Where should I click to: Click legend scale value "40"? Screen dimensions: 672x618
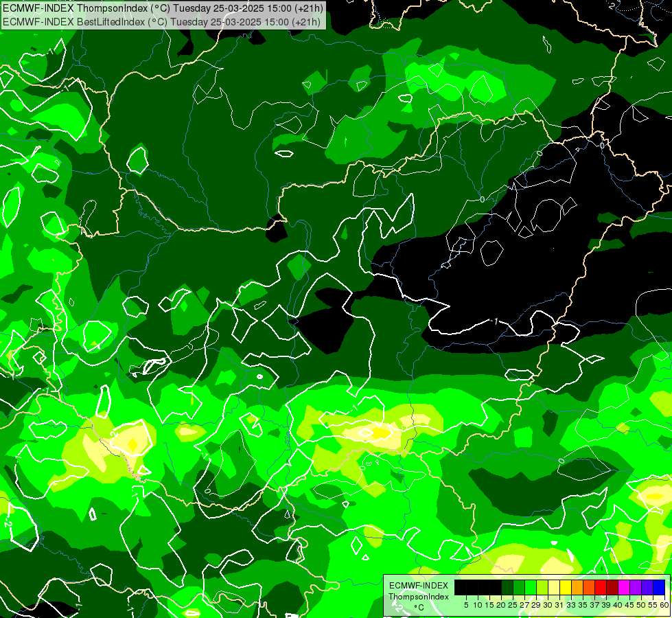click(618, 605)
